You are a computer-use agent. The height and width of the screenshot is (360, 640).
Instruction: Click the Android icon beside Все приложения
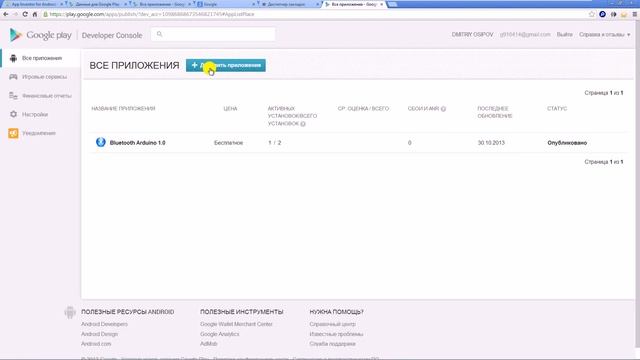(x=13, y=58)
